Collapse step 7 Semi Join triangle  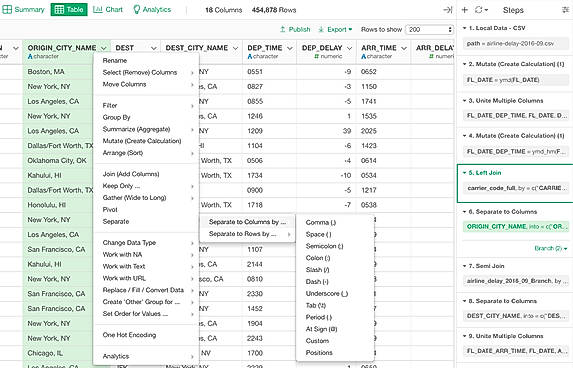click(464, 266)
